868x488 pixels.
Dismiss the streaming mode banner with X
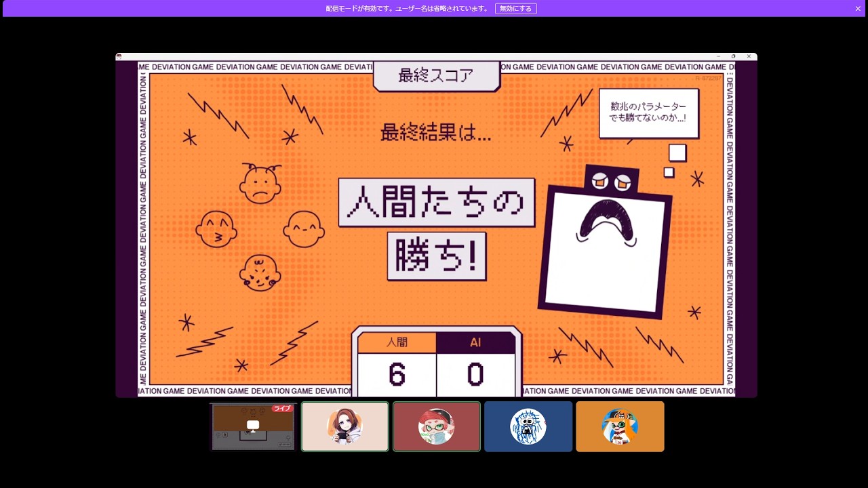(858, 9)
